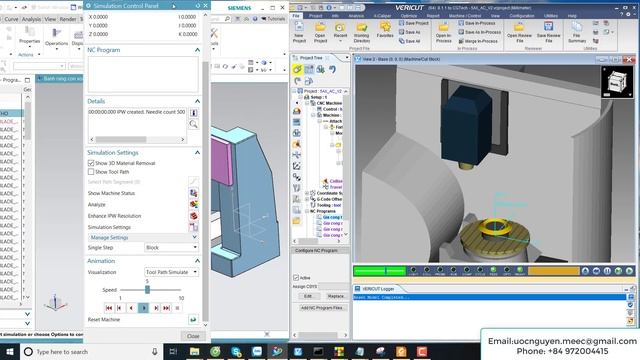Click Enhance IPW Resolution icon
The image size is (640, 360).
pos(193,216)
